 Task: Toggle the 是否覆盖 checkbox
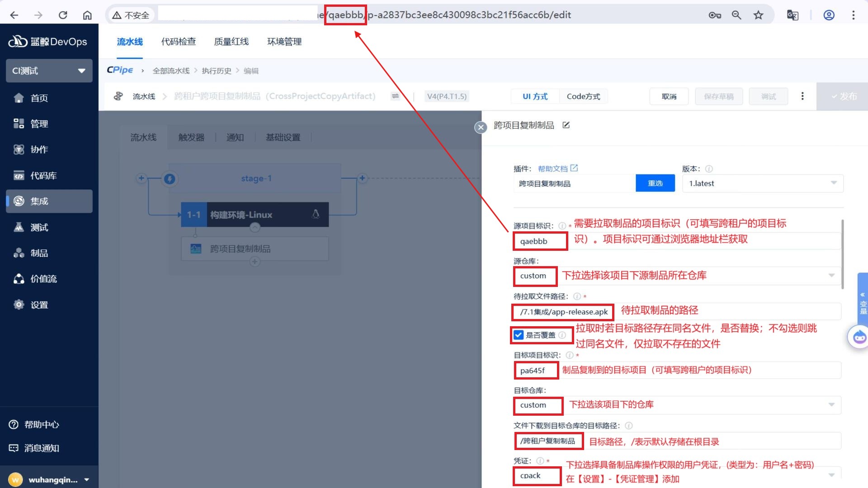tap(519, 335)
